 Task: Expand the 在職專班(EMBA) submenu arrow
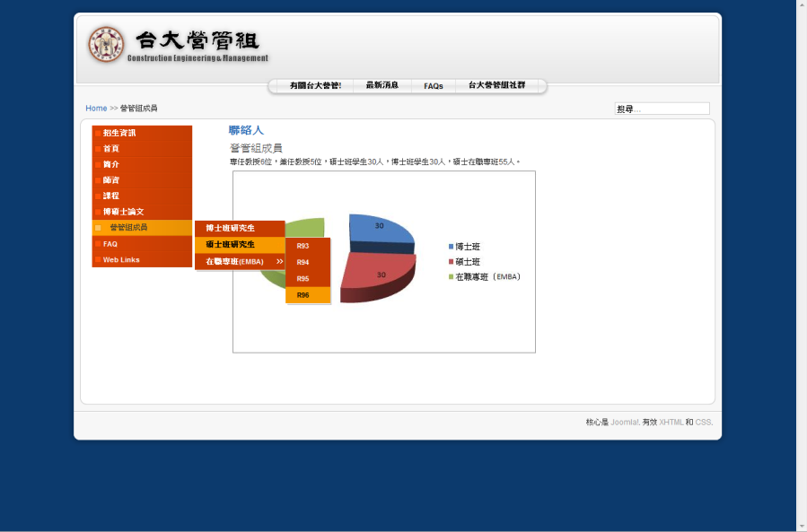coord(279,261)
